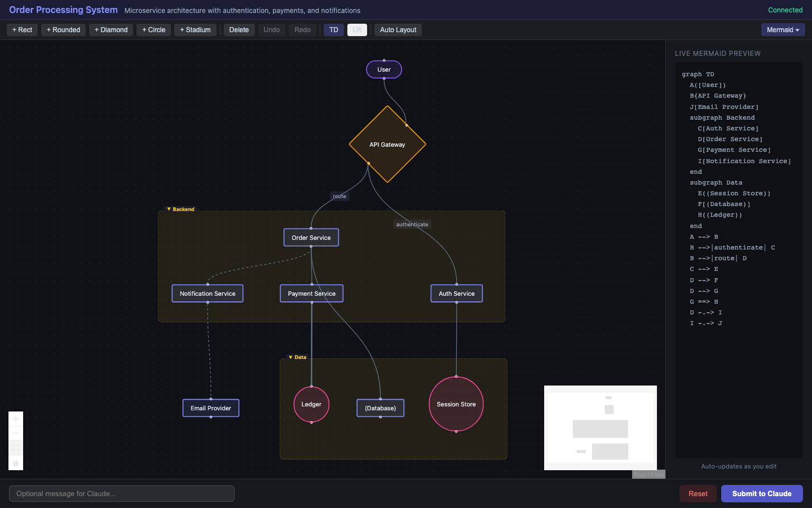The height and width of the screenshot is (508, 812).
Task: Click 'G ==> H' preview line
Action: (704, 302)
